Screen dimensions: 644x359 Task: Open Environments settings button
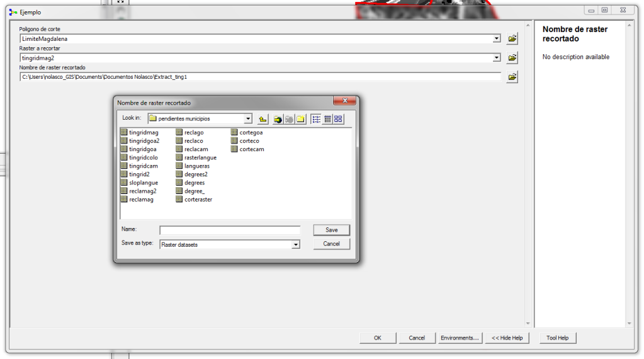[x=460, y=338]
